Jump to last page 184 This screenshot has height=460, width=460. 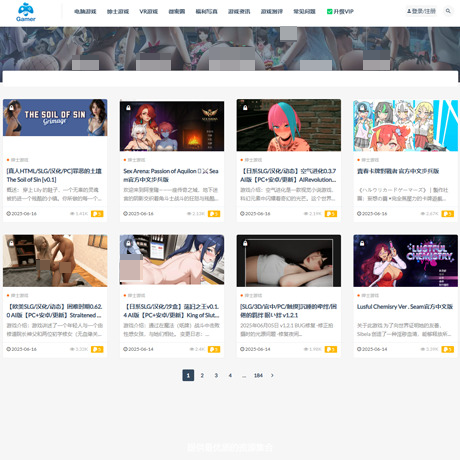(x=258, y=375)
